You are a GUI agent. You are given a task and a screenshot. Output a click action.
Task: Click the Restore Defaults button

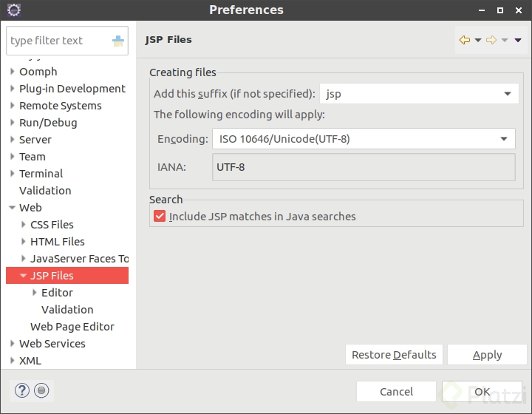click(394, 355)
